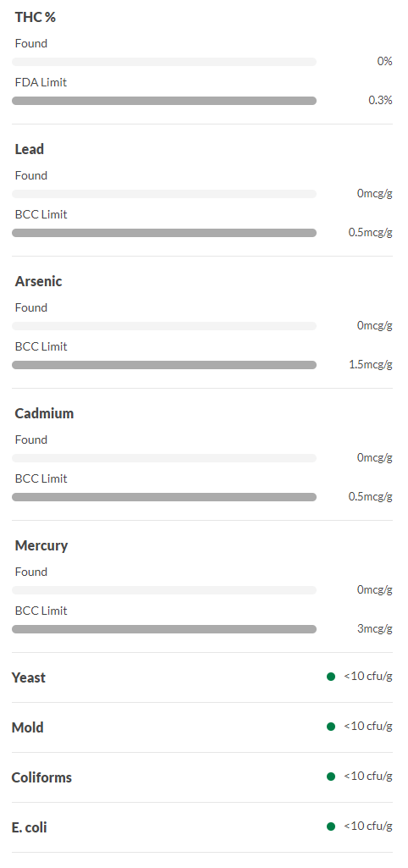Click the Lead BCC Limit bar
The width and height of the screenshot is (408, 868).
coord(164,233)
